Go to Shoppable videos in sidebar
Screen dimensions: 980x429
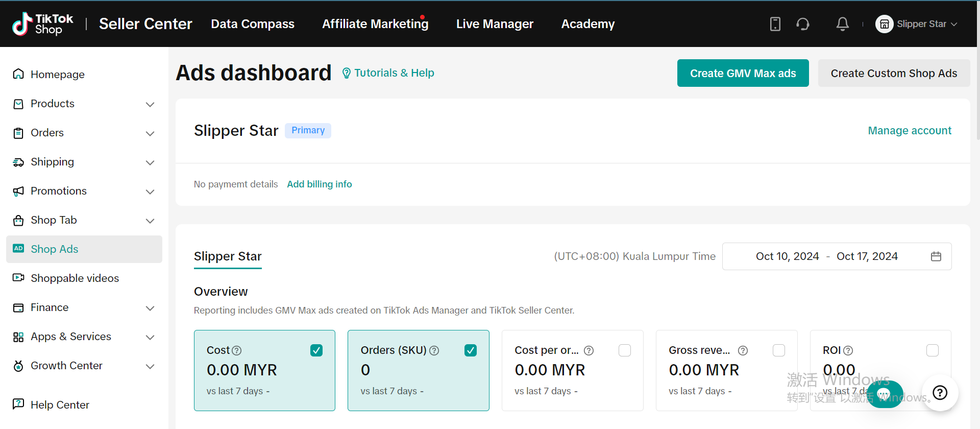[x=75, y=278]
